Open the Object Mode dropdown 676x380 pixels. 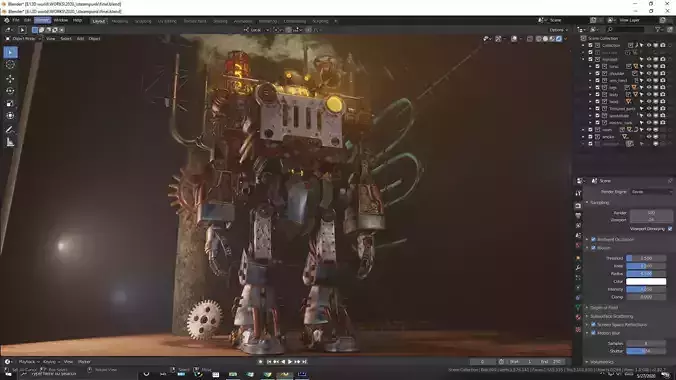point(23,39)
